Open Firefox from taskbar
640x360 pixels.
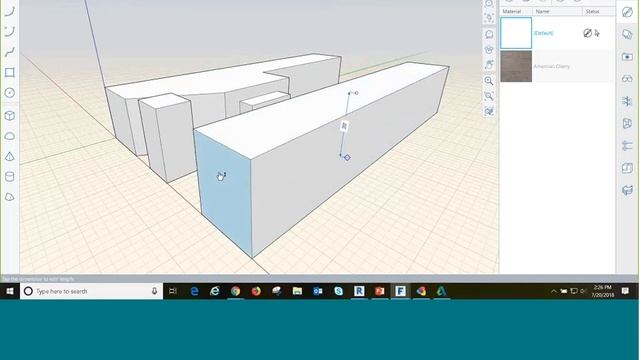tap(256, 291)
